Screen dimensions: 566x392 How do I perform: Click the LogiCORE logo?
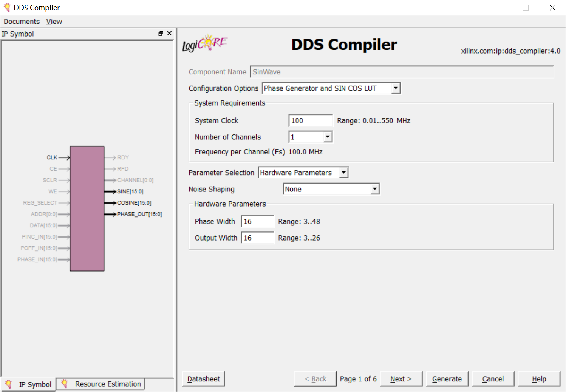coord(204,43)
